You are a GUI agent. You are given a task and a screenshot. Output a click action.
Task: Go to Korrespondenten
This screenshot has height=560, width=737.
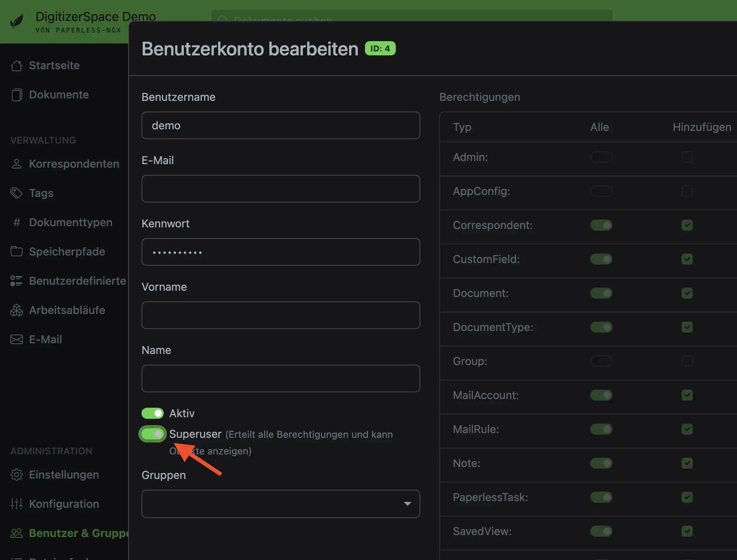(74, 164)
